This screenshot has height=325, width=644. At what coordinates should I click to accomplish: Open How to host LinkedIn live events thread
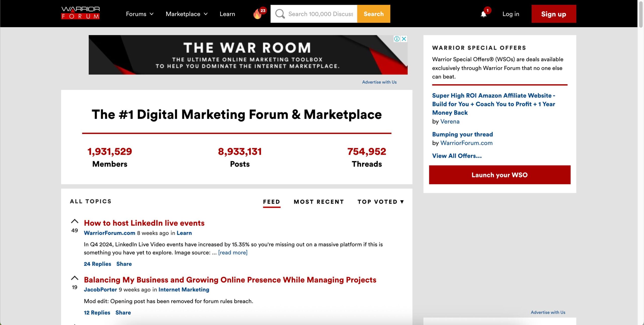coord(144,223)
